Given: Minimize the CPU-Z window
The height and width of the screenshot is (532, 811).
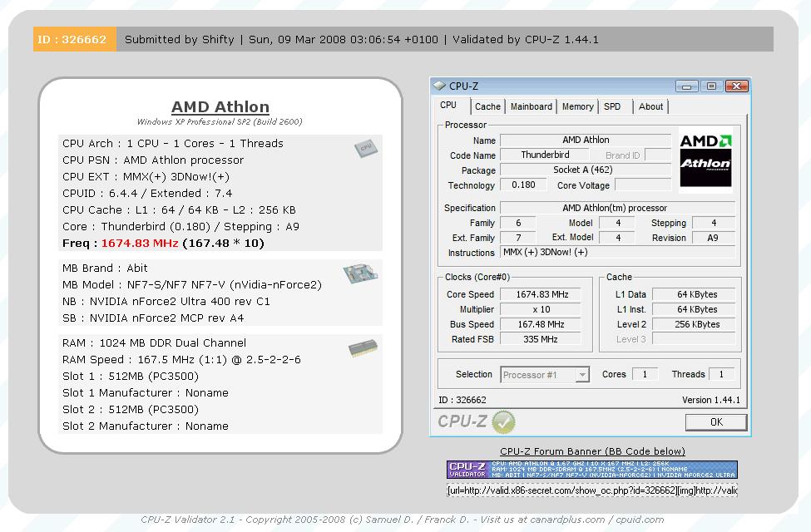Looking at the screenshot, I should pyautogui.click(x=686, y=86).
